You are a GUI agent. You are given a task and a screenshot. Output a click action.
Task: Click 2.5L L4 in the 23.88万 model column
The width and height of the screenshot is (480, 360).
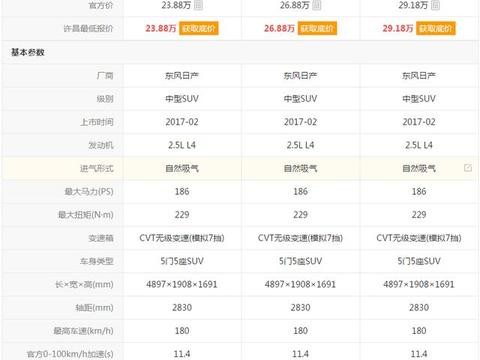[182, 145]
